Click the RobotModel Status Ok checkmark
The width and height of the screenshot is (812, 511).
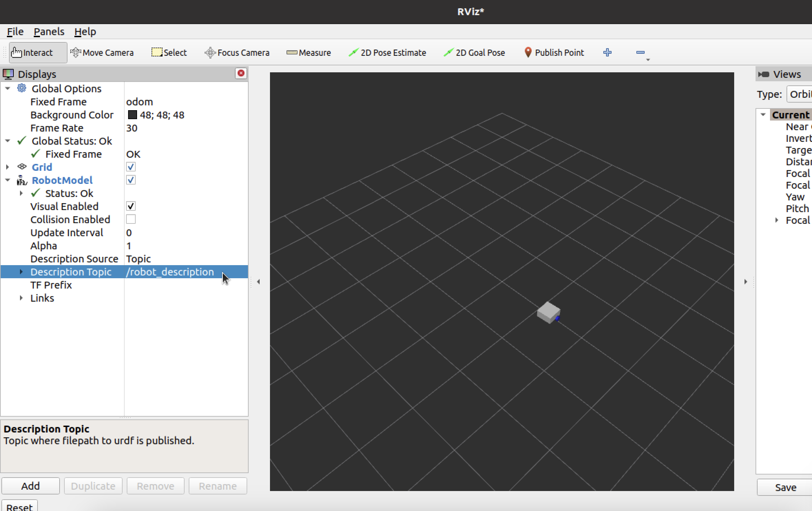(x=35, y=193)
